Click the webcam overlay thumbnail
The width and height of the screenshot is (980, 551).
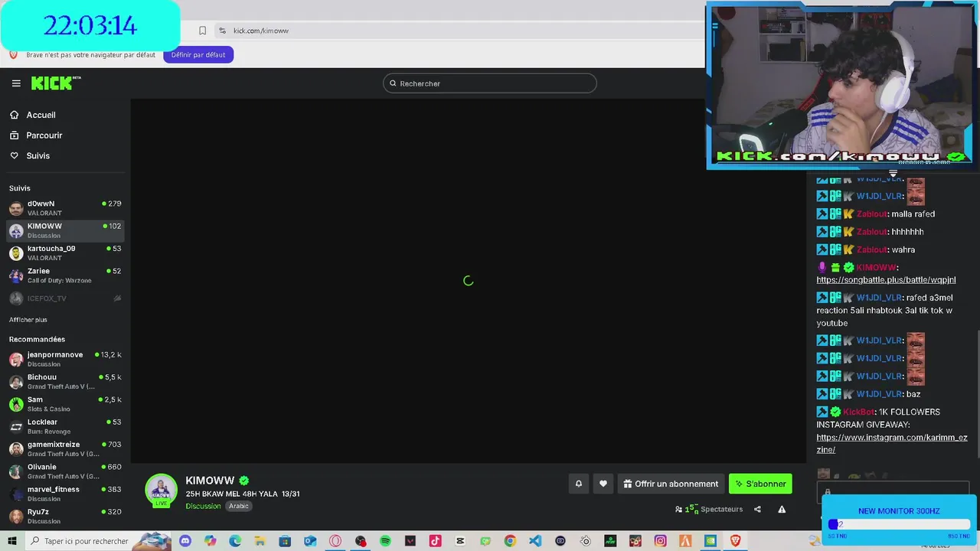(841, 86)
